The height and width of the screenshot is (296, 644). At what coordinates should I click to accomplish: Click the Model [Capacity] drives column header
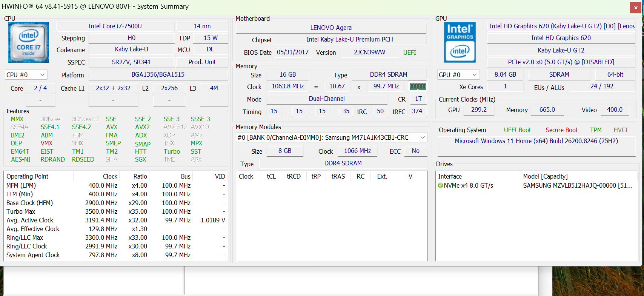click(579, 176)
